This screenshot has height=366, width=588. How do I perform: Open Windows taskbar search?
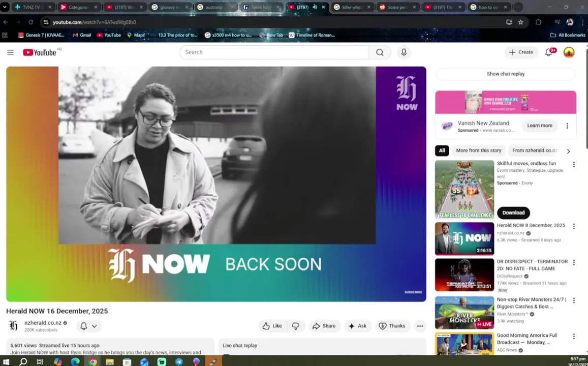(23, 361)
